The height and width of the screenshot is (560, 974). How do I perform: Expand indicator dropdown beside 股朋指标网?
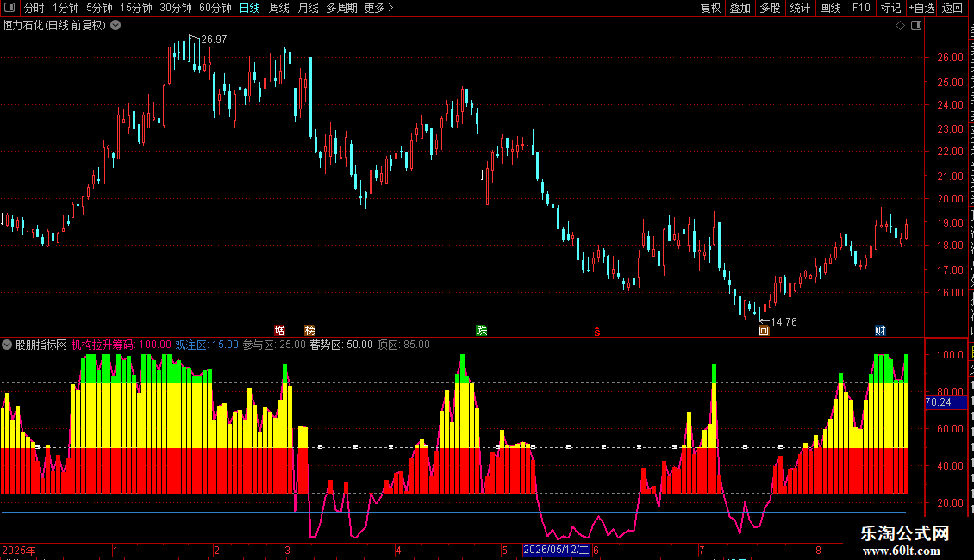pos(7,345)
